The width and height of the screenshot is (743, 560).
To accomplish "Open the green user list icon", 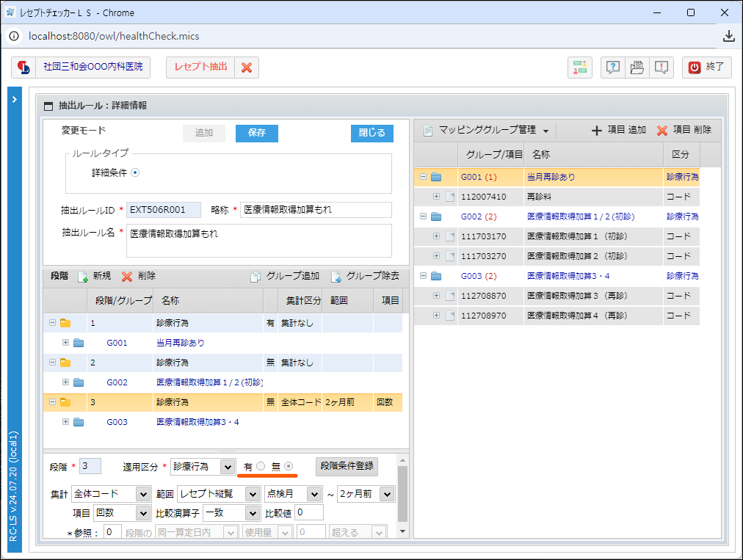I will (580, 68).
